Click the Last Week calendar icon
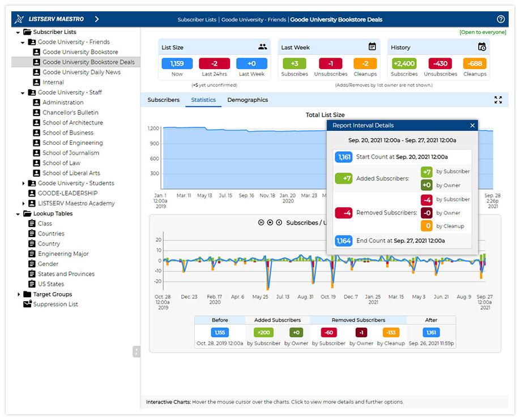Screen dimensions: 520x420 [x=372, y=47]
